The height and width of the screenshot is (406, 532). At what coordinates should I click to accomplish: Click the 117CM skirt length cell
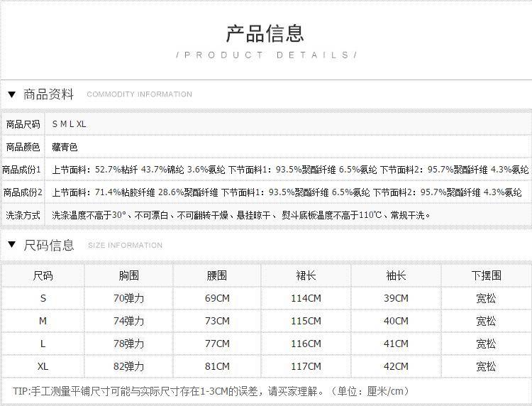tap(306, 366)
